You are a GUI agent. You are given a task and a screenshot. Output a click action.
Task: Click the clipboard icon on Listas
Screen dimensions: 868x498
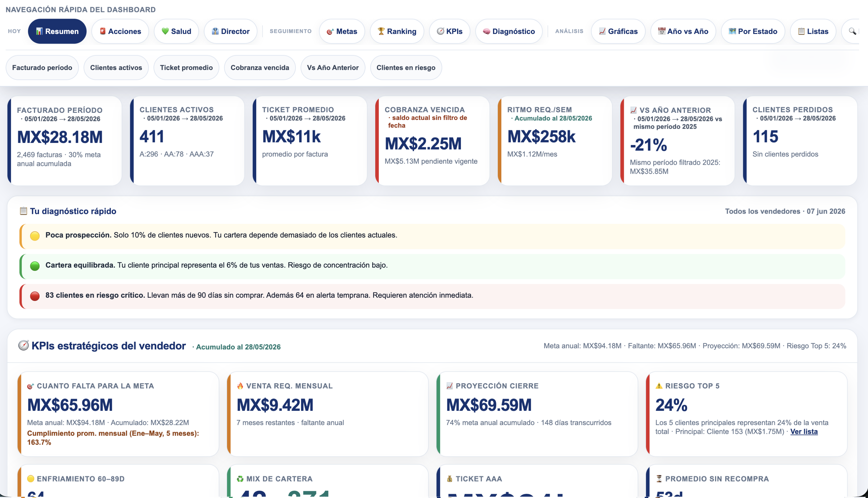pos(801,31)
